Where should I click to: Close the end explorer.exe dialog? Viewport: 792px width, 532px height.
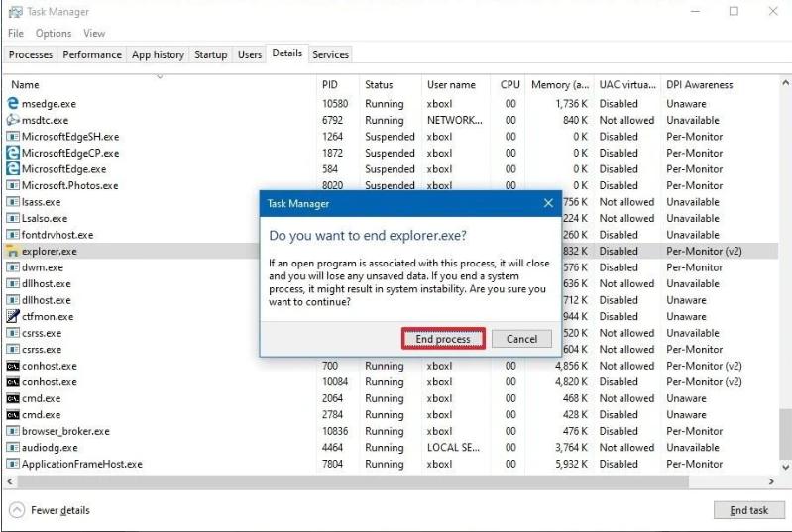pos(548,203)
